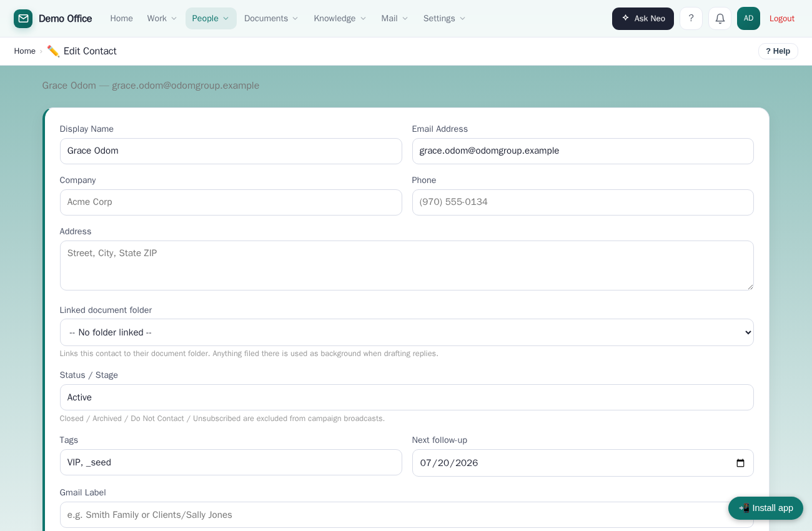The image size is (812, 531).
Task: Click the Install app button
Action: (x=766, y=508)
